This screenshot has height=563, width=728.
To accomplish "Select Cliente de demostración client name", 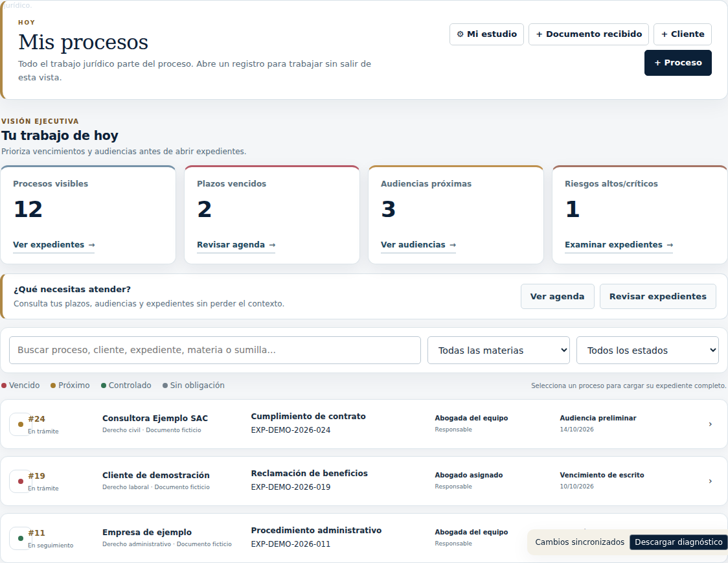I will click(x=156, y=475).
